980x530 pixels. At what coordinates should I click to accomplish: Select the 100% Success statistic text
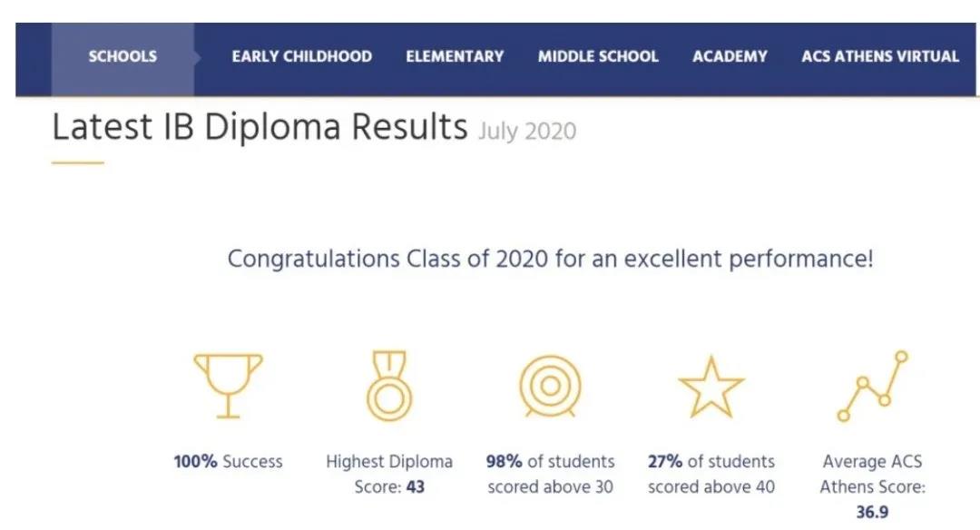228,462
